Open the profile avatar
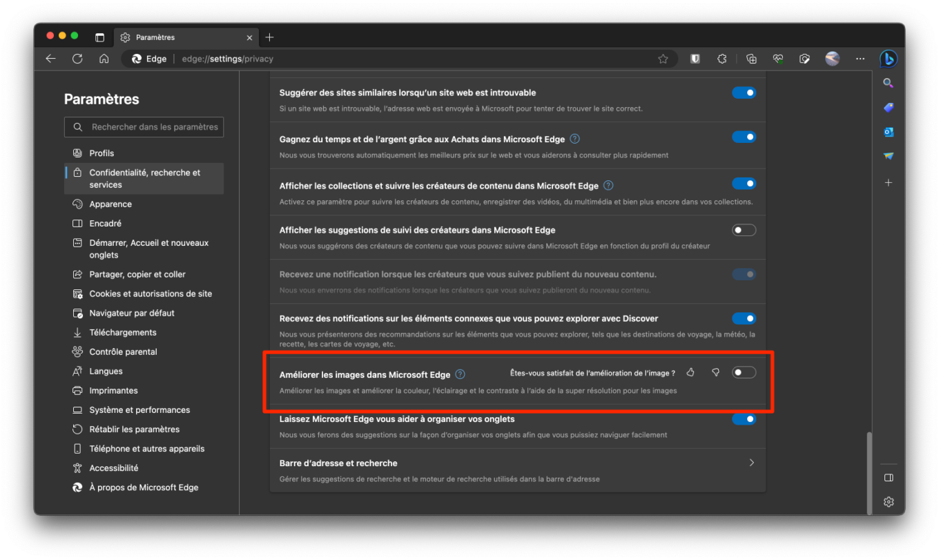The height and width of the screenshot is (560, 939). [x=832, y=59]
